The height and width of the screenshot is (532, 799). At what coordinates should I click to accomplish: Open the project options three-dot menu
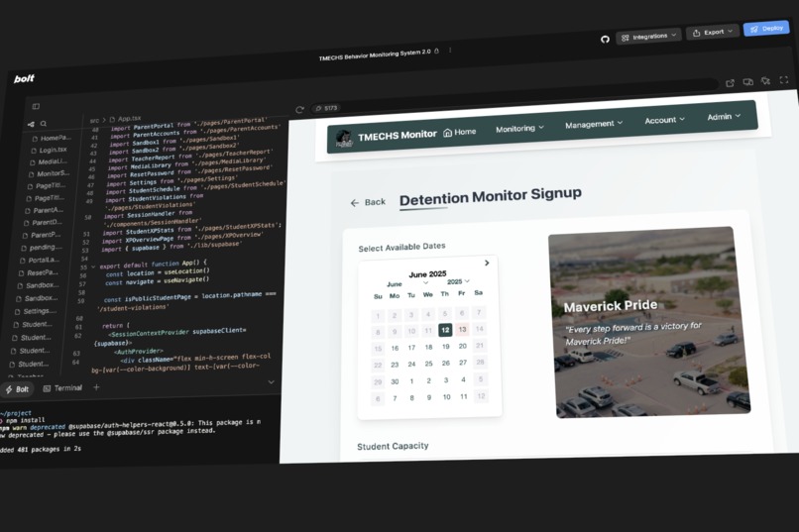point(450,50)
